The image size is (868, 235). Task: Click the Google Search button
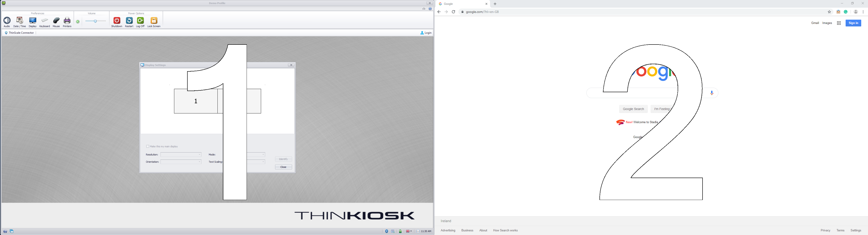(633, 109)
